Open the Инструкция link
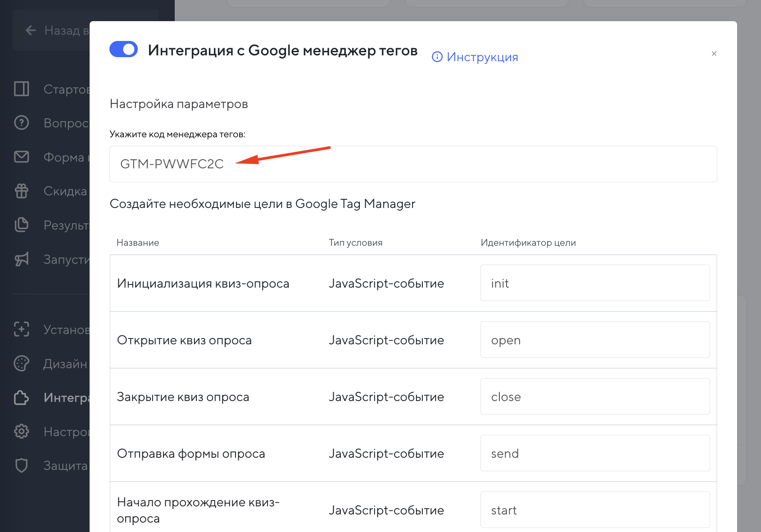 [x=482, y=57]
